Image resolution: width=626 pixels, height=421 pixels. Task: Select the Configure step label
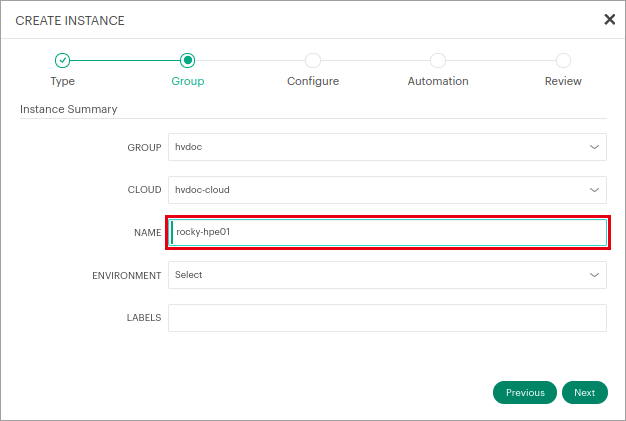(x=313, y=81)
